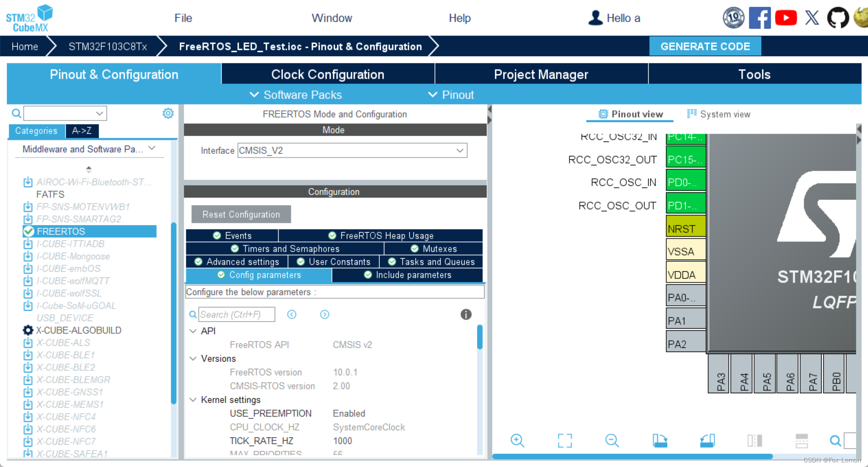Open the Mutexes tab

click(x=434, y=249)
